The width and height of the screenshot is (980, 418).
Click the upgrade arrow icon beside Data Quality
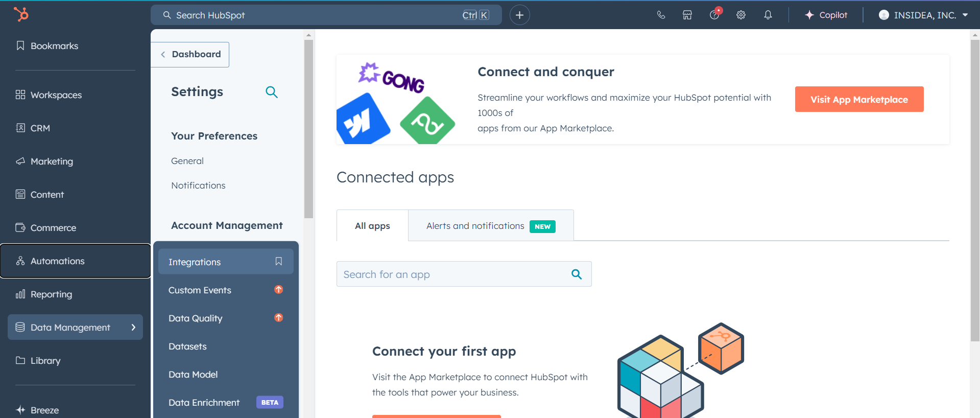(x=279, y=317)
